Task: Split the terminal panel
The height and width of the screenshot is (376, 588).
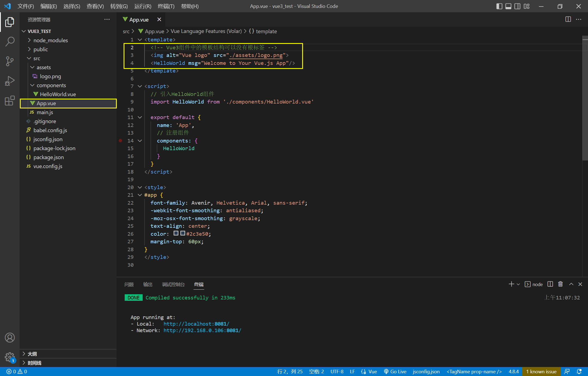Action: (550, 284)
